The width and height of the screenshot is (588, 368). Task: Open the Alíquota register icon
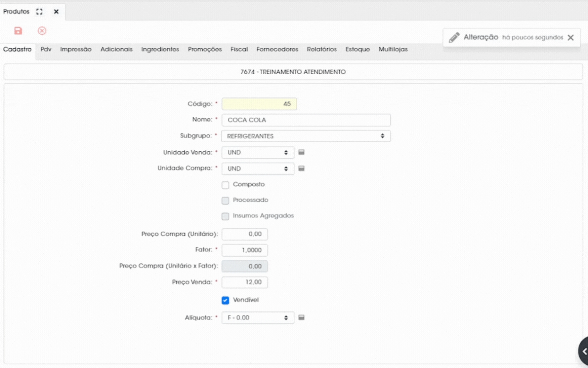pyautogui.click(x=301, y=318)
